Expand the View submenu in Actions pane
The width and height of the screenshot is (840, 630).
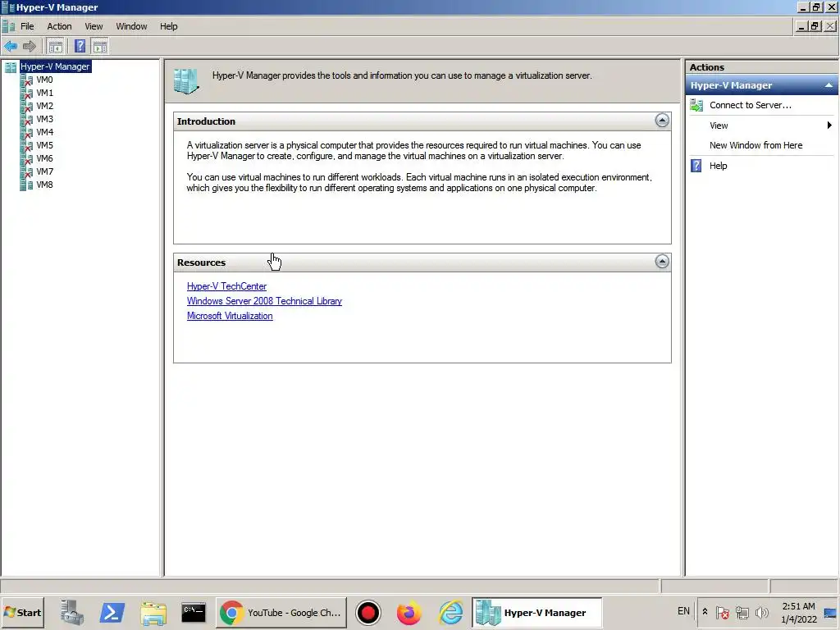coord(829,126)
